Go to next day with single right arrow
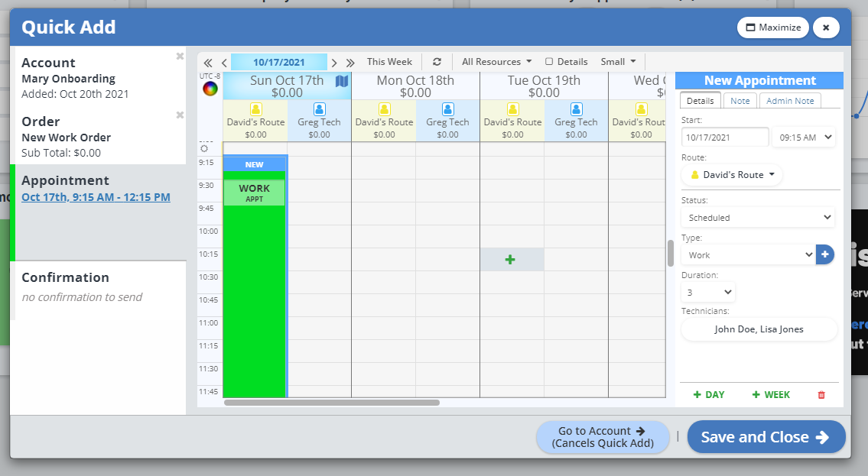The width and height of the screenshot is (868, 476). pyautogui.click(x=334, y=63)
